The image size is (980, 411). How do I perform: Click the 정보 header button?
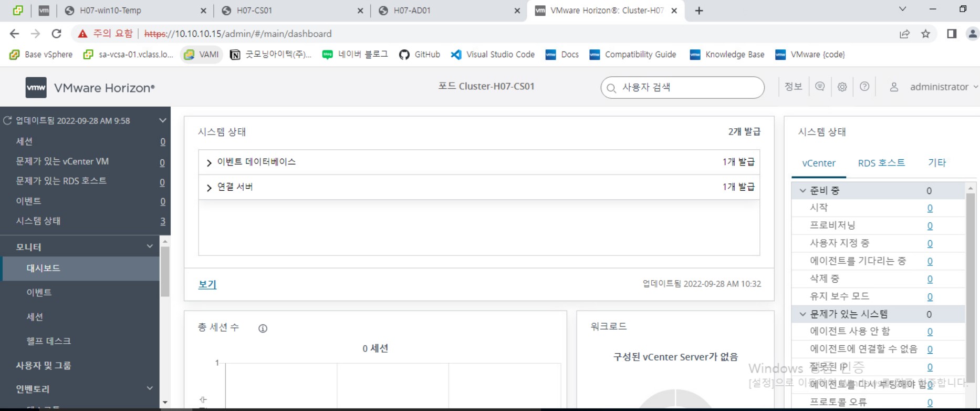point(793,87)
